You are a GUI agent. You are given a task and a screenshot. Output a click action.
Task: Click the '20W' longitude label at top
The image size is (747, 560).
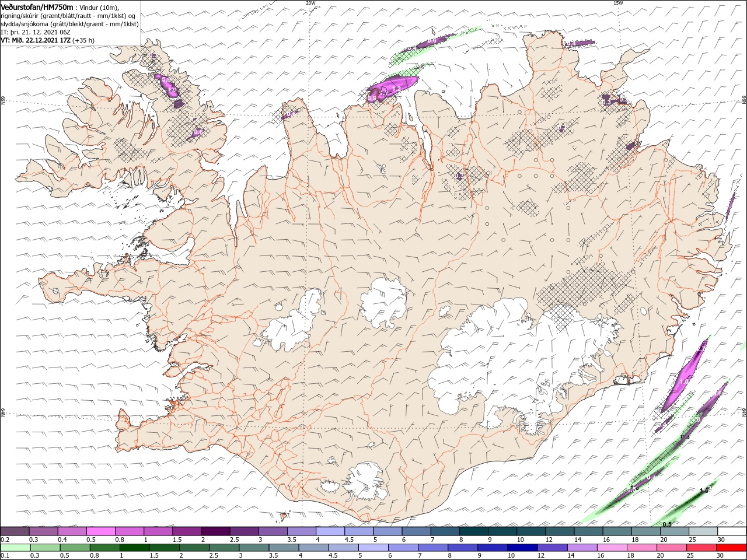click(x=311, y=3)
